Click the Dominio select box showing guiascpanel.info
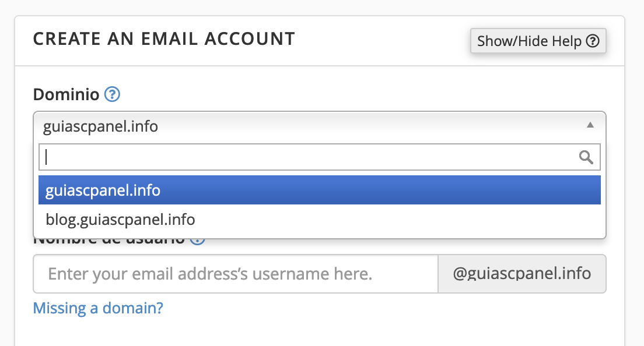Screen dimensions: 644x346 (x=320, y=126)
